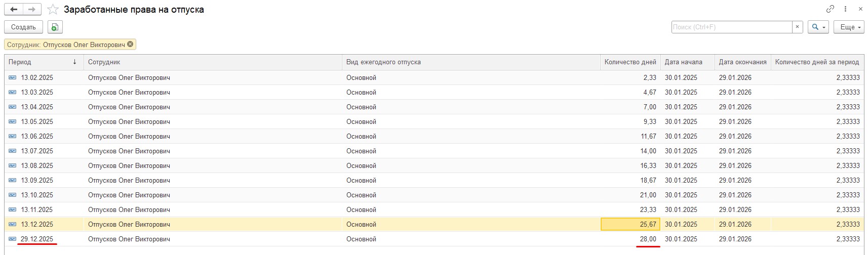
Task: Remove the Отпусков Олег Викторович filter chip
Action: point(130,44)
